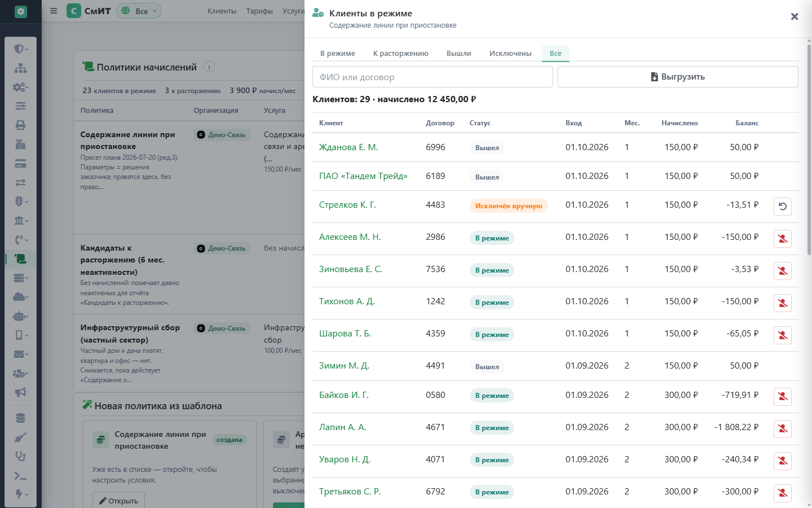The height and width of the screenshot is (508, 812).
Task: Restore Стрелков К. Г. with undo icon
Action: tap(783, 207)
